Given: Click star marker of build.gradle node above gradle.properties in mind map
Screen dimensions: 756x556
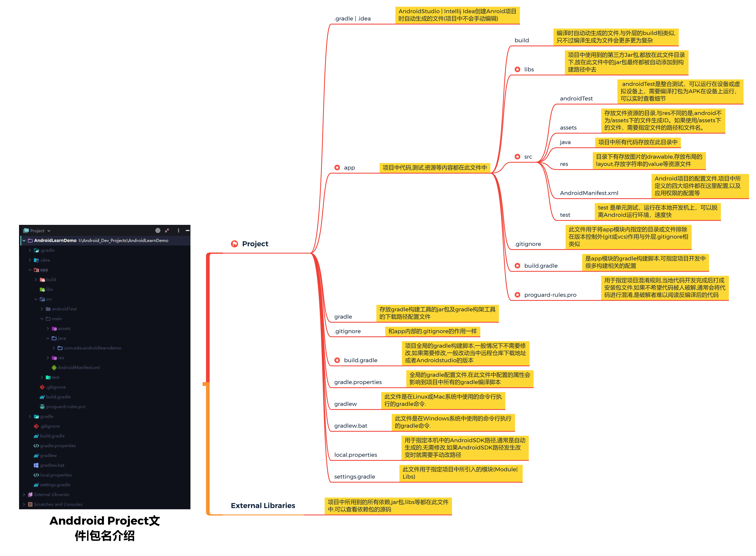Looking at the screenshot, I should click(337, 360).
